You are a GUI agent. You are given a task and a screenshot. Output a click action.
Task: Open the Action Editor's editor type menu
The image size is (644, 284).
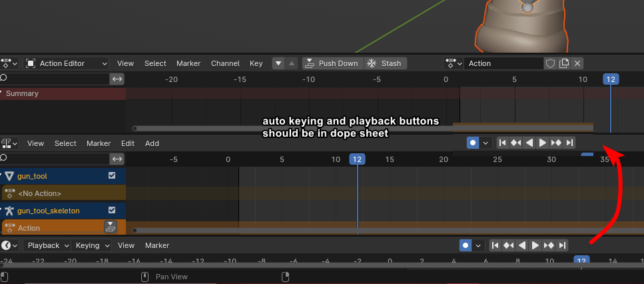[9, 63]
